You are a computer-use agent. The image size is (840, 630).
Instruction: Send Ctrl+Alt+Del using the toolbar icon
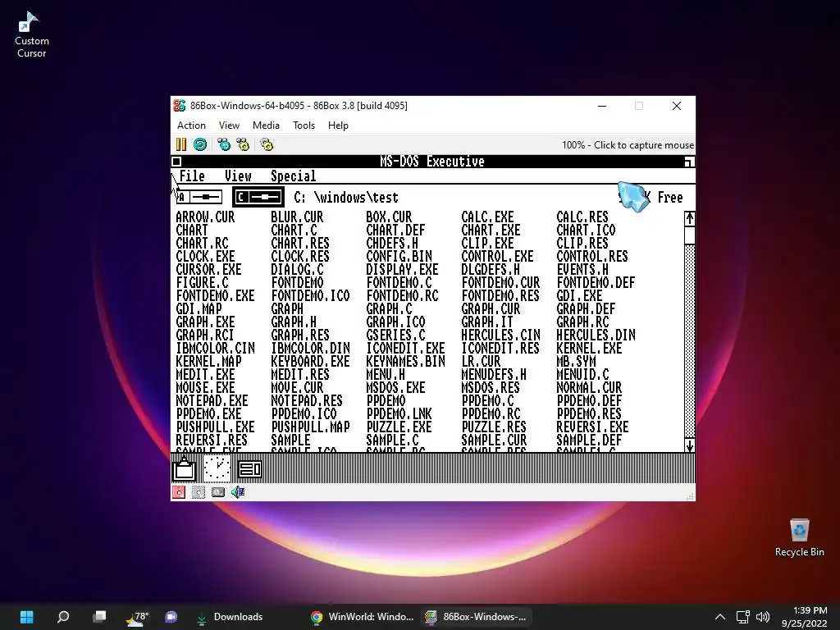click(x=224, y=144)
